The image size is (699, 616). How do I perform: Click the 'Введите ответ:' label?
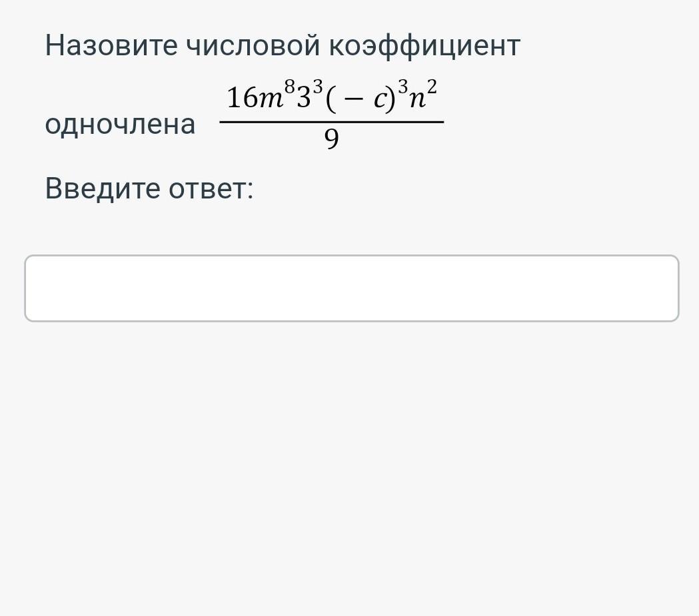click(149, 188)
